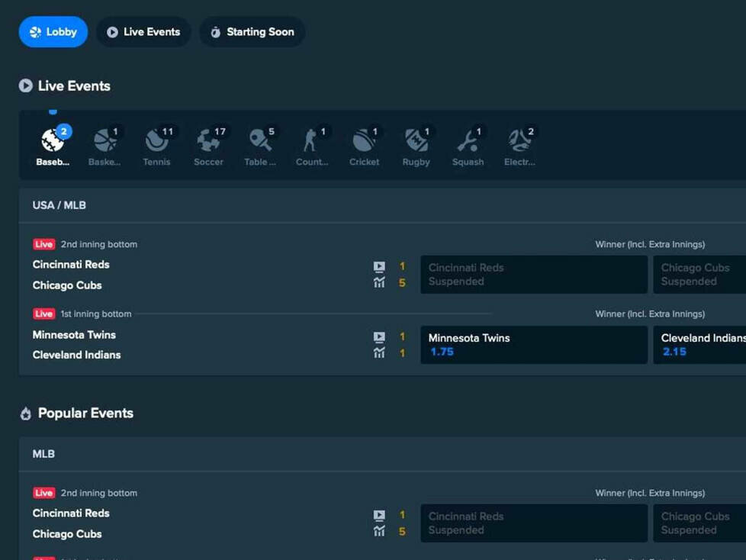746x560 pixels.
Task: Open live stream for Reds vs Cubs in USA / MLB
Action: point(379,266)
